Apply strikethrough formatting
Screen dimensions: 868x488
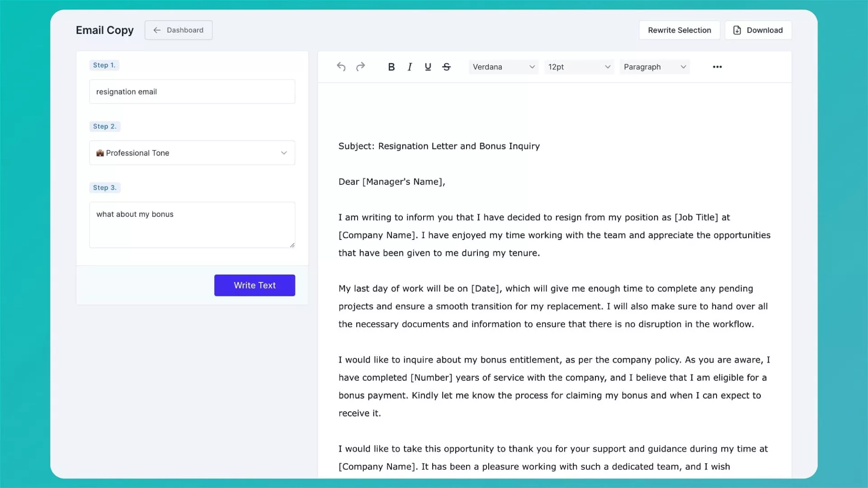pyautogui.click(x=447, y=67)
